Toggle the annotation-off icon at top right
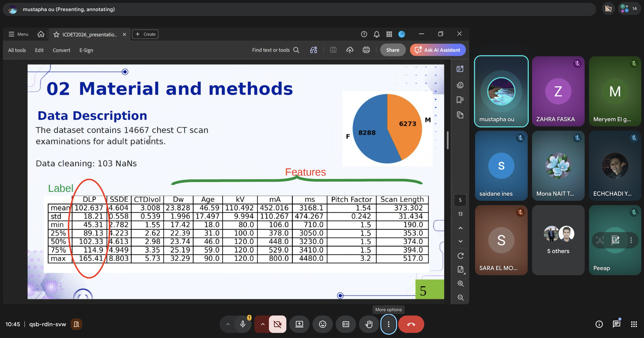This screenshot has height=338, width=644. pyautogui.click(x=608, y=9)
